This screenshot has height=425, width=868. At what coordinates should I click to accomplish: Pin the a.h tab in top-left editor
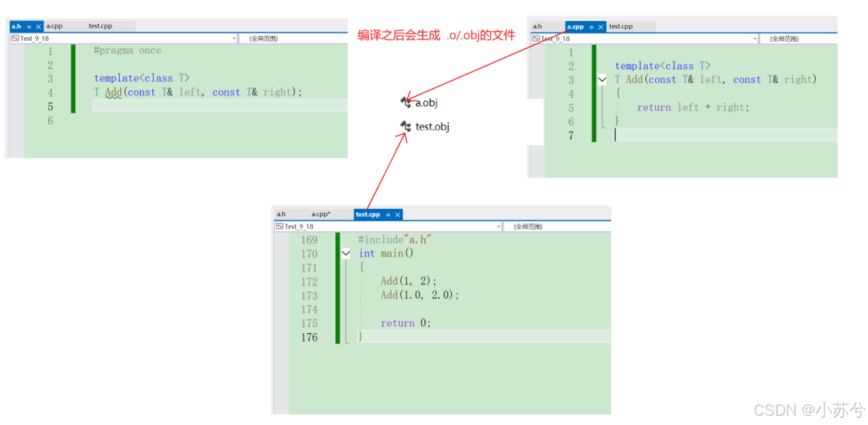click(x=29, y=26)
